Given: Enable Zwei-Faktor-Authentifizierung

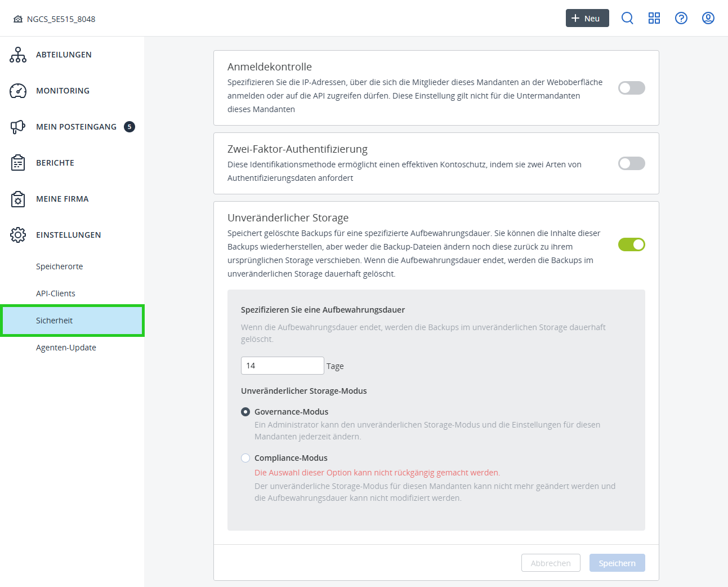Looking at the screenshot, I should pos(631,163).
